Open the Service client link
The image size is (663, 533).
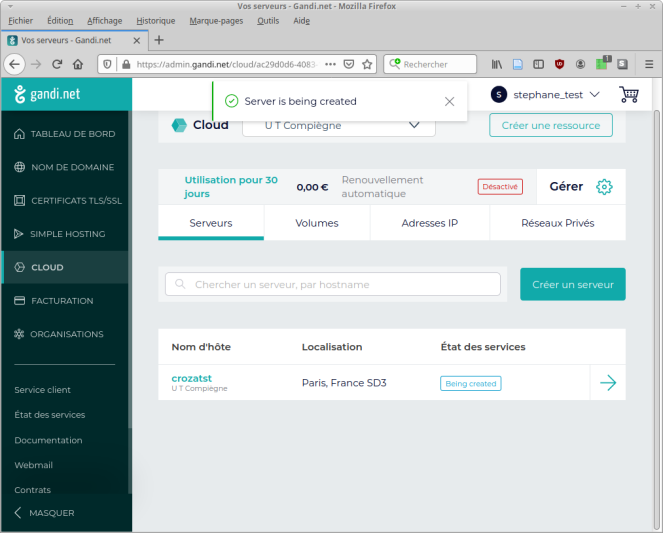click(x=42, y=390)
